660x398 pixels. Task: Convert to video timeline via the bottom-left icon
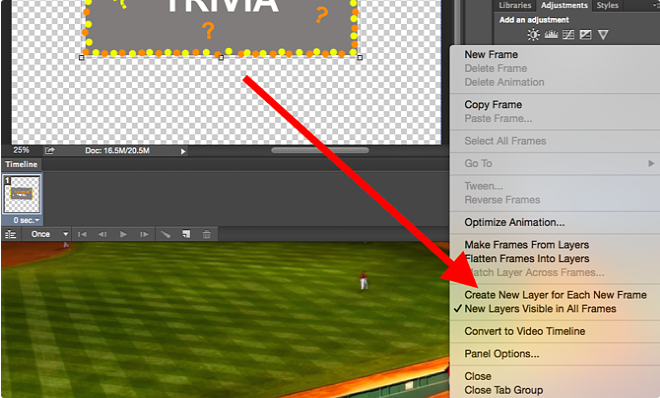point(10,234)
